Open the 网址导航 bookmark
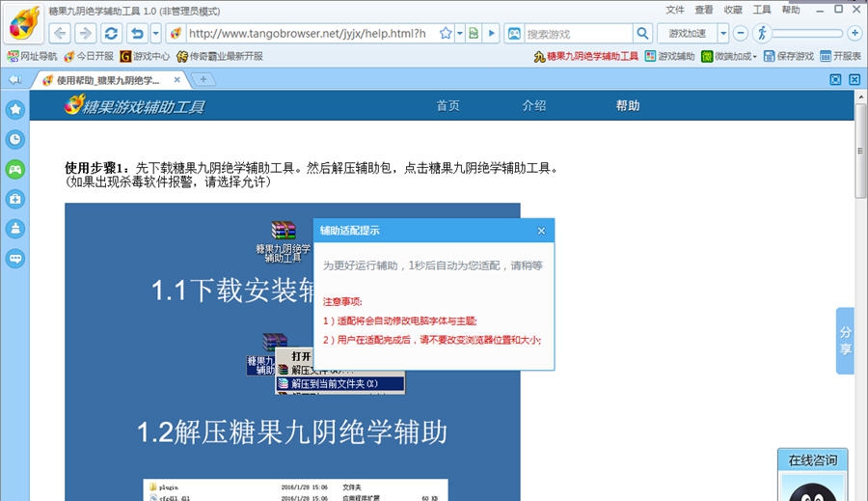 [x=32, y=56]
